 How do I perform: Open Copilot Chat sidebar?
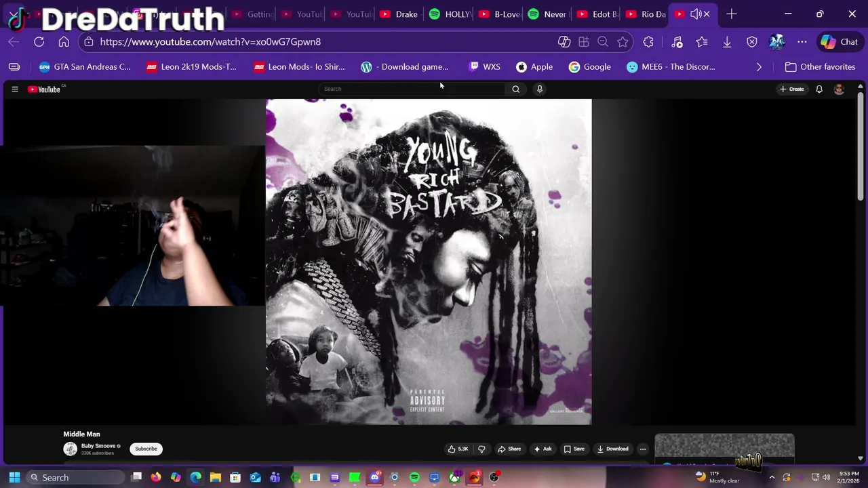[x=840, y=42]
